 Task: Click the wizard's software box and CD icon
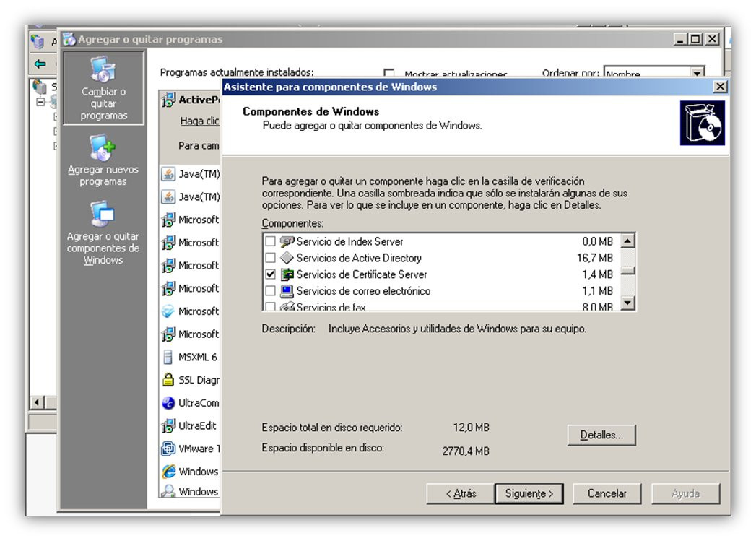click(x=702, y=123)
